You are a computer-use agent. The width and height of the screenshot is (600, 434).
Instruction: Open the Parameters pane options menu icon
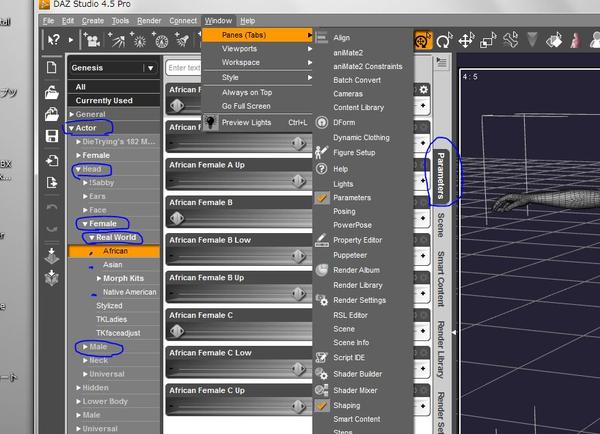coord(441,62)
